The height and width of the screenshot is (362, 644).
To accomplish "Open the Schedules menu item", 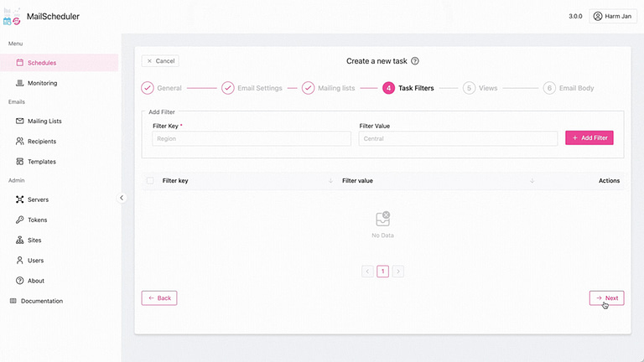I will point(60,63).
